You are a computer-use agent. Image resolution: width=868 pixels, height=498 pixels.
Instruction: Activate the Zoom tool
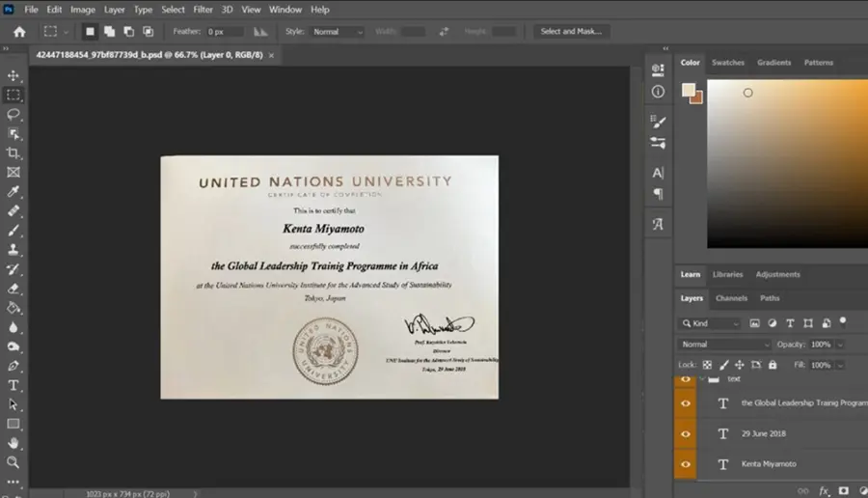click(x=14, y=462)
